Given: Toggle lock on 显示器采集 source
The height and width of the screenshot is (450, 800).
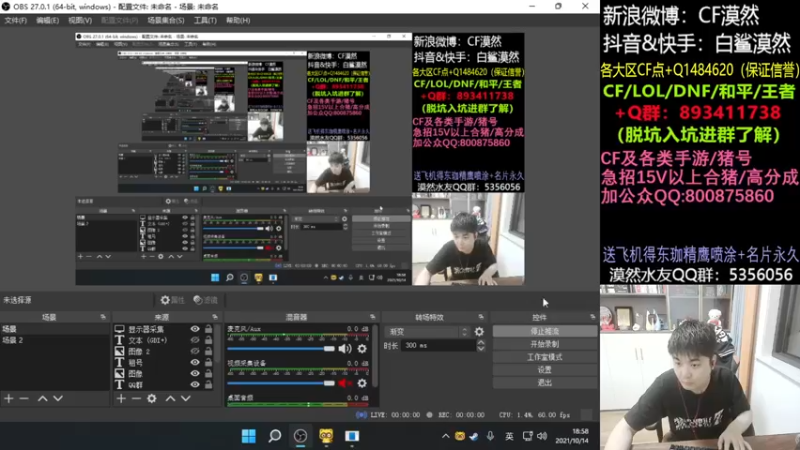Looking at the screenshot, I should [208, 329].
